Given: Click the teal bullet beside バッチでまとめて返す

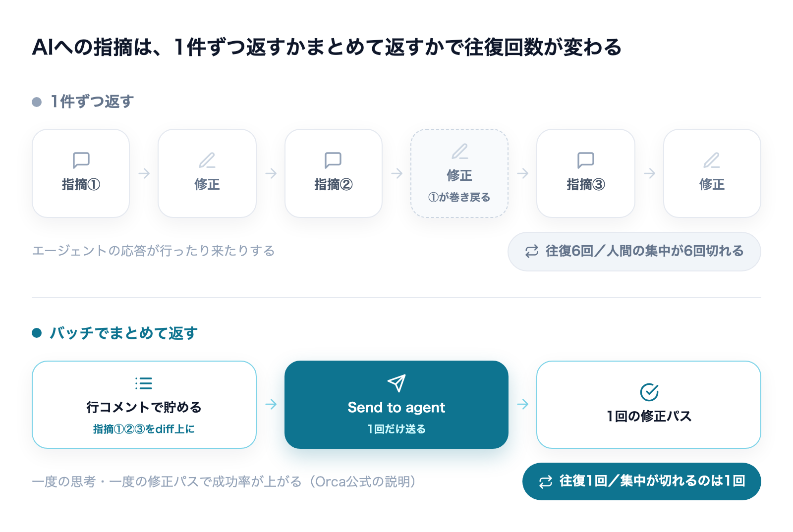Looking at the screenshot, I should pos(37,333).
